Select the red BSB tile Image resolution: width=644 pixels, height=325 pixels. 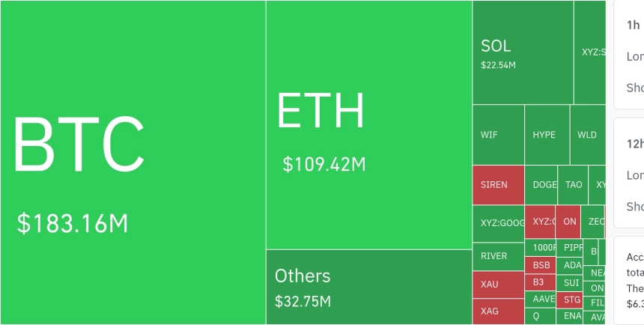tap(541, 265)
